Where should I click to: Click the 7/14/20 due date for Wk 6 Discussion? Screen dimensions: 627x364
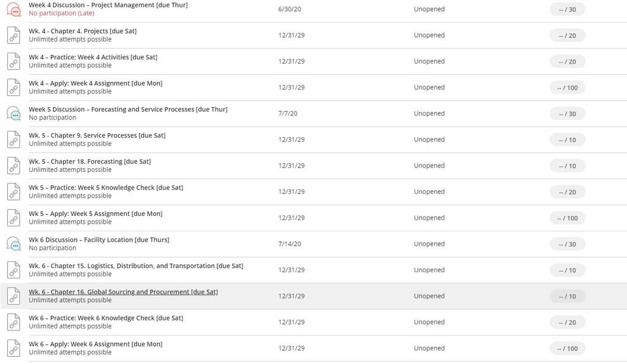(x=290, y=243)
